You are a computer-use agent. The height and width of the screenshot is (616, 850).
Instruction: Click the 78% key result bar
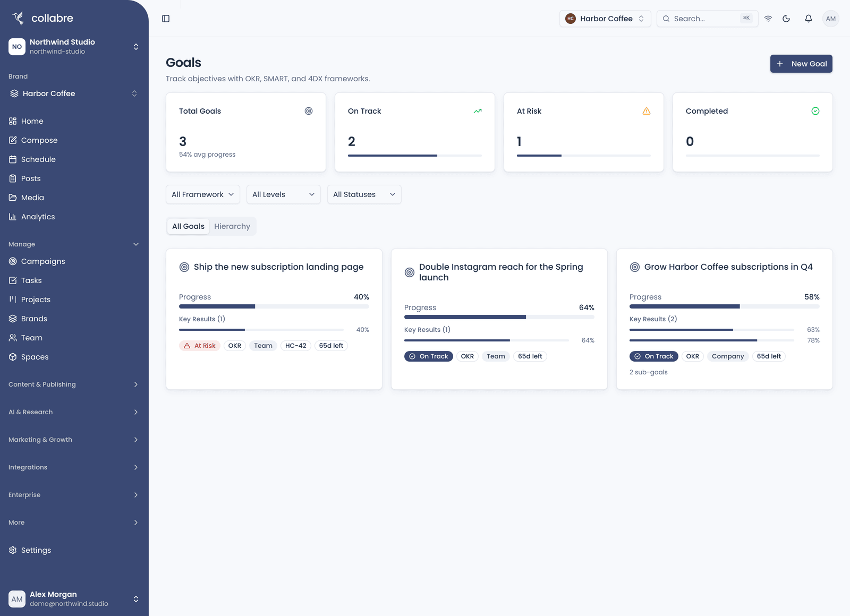coord(712,340)
